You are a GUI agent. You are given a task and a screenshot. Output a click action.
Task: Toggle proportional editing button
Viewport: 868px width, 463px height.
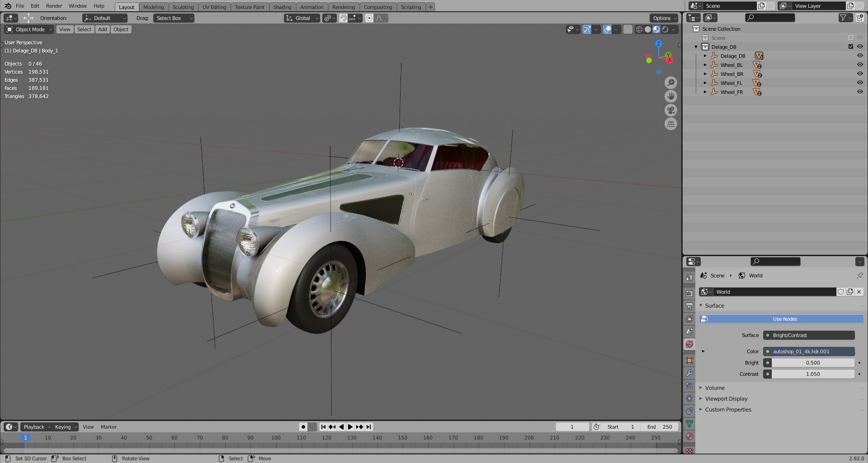click(x=369, y=18)
